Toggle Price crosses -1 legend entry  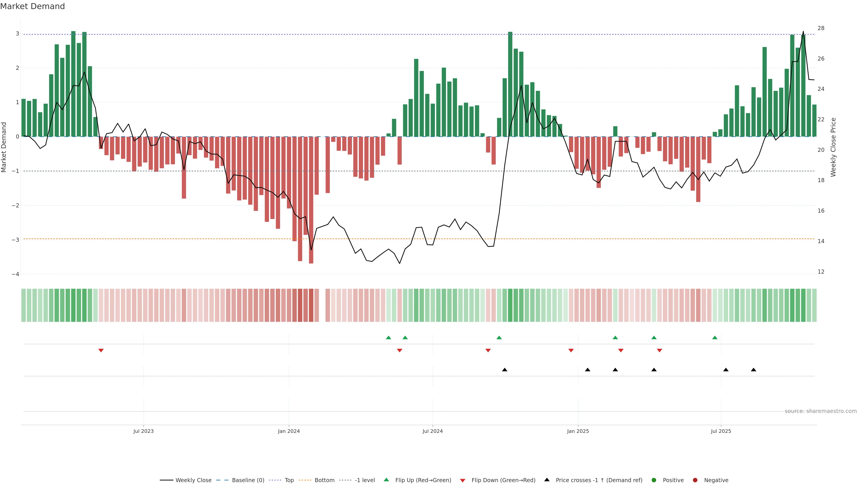pyautogui.click(x=599, y=480)
